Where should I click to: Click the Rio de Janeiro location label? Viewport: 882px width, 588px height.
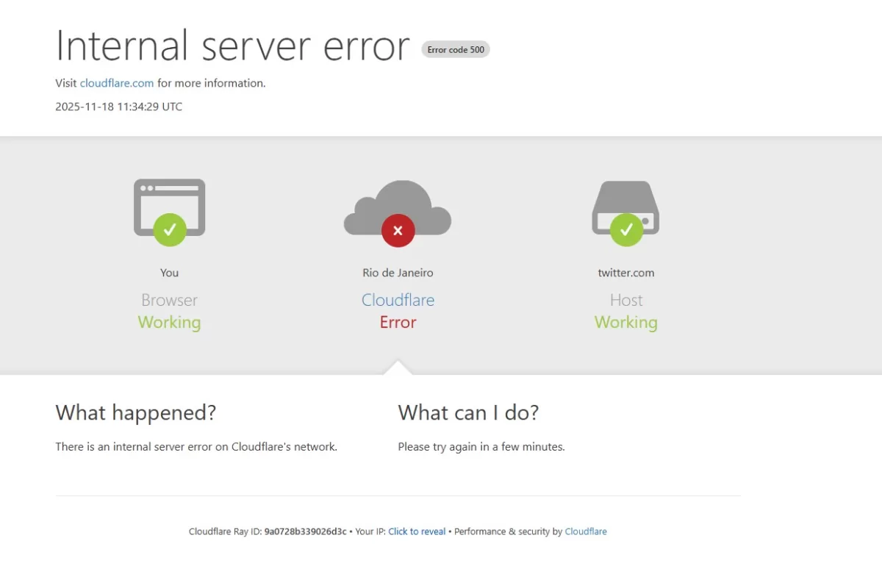click(x=398, y=272)
